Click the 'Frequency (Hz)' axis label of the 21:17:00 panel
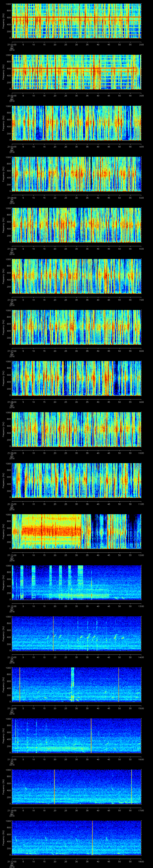Screen dimensions: 153x868 (x=3, y=838)
